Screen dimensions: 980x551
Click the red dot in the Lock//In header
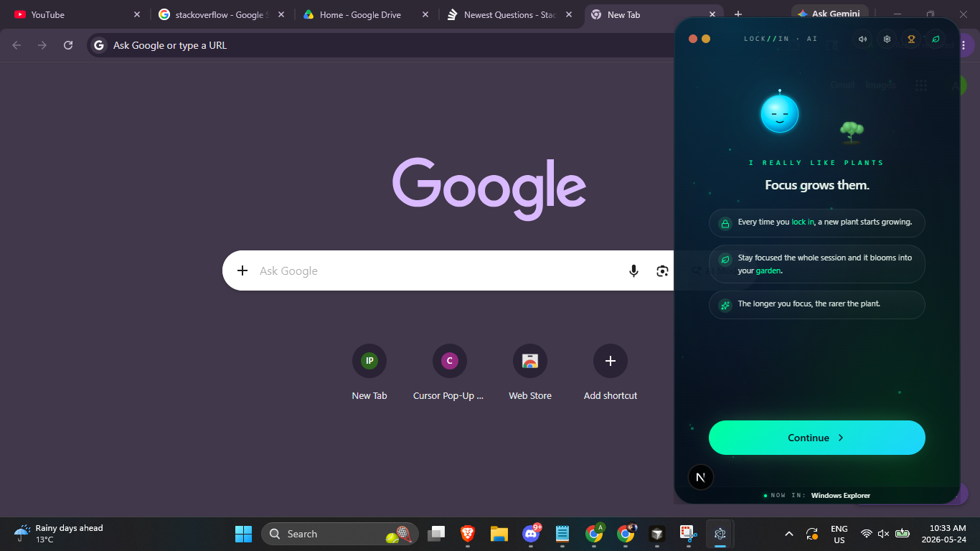pyautogui.click(x=693, y=39)
